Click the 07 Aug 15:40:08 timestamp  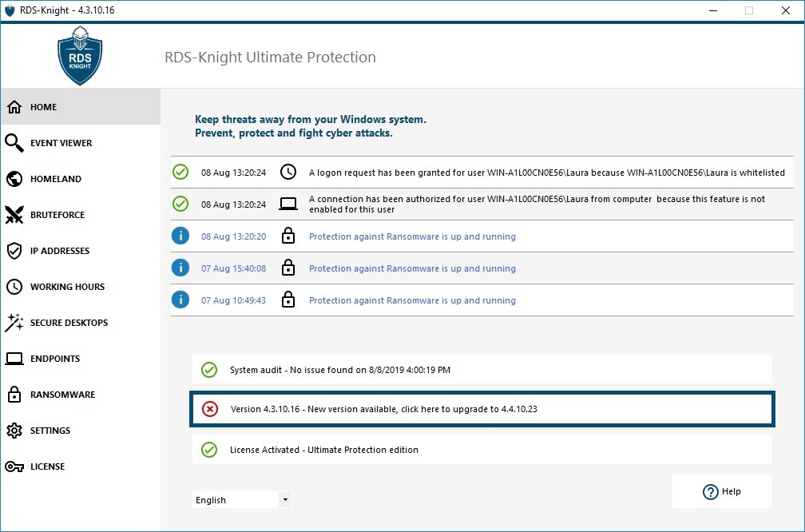pyautogui.click(x=233, y=268)
